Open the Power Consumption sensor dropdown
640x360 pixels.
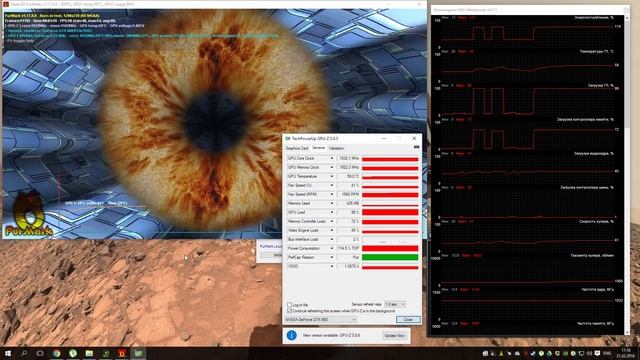[x=331, y=248]
